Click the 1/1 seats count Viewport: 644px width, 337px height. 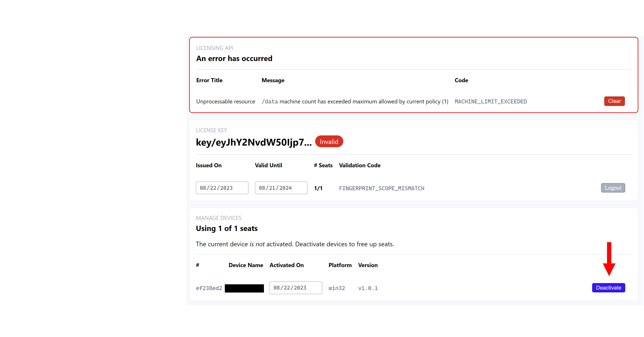[x=318, y=188]
